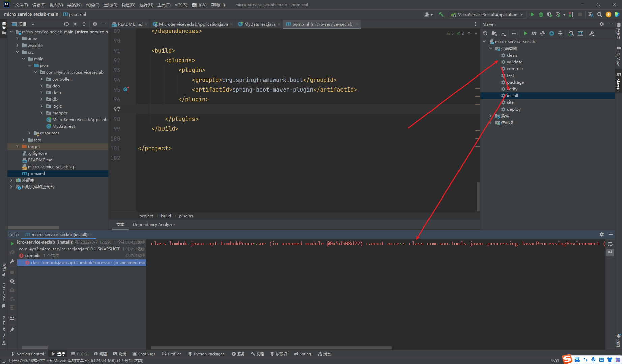Toggle Maven offline mode
622x364 pixels.
543,33
